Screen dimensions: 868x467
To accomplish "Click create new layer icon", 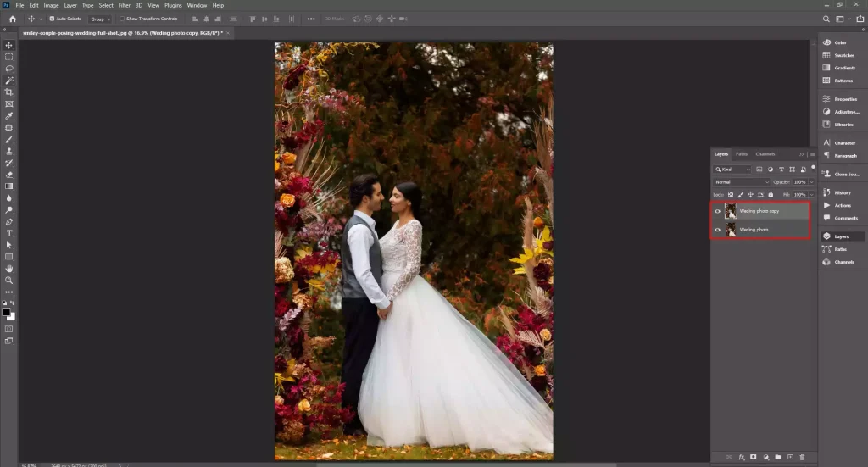I will click(790, 457).
